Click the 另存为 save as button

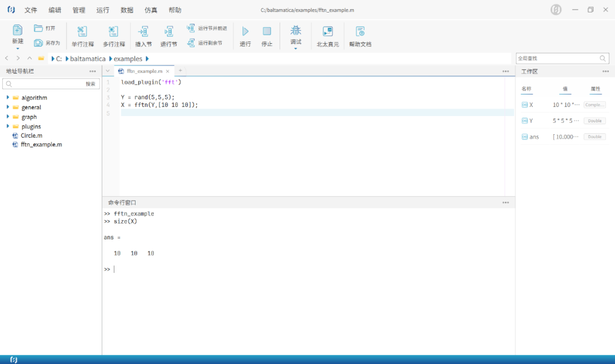coord(47,43)
